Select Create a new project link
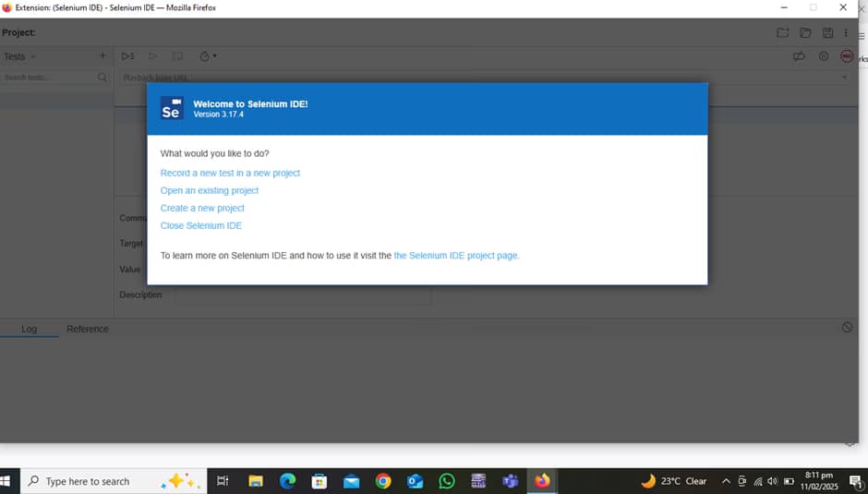The image size is (868, 494). (202, 209)
